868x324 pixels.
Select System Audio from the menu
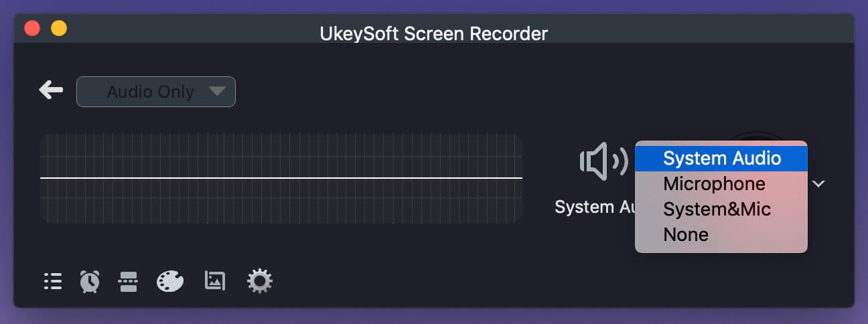point(721,159)
